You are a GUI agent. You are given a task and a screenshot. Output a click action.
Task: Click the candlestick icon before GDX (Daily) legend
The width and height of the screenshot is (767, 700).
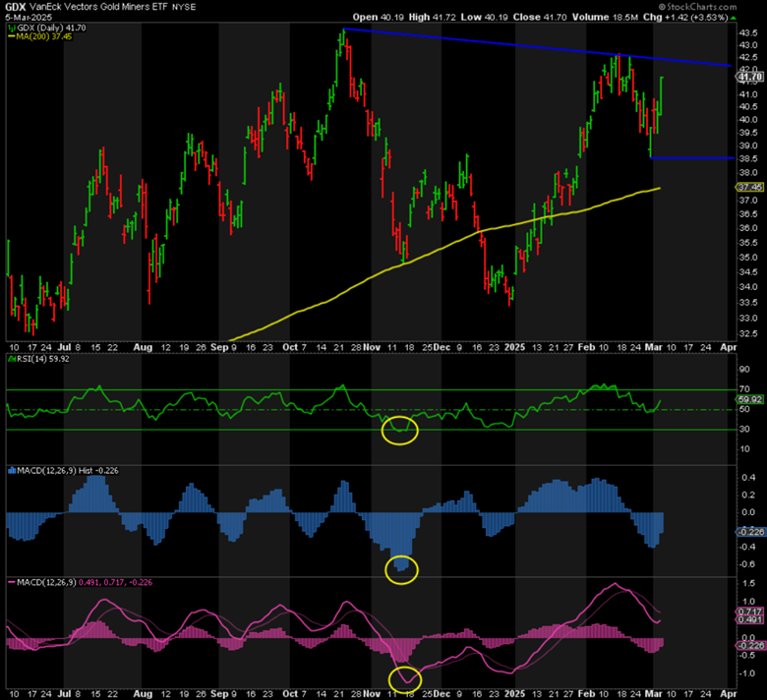pyautogui.click(x=10, y=28)
